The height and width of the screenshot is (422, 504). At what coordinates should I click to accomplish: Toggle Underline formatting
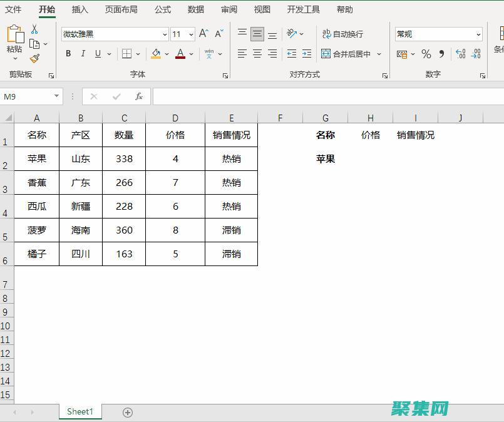click(97, 54)
